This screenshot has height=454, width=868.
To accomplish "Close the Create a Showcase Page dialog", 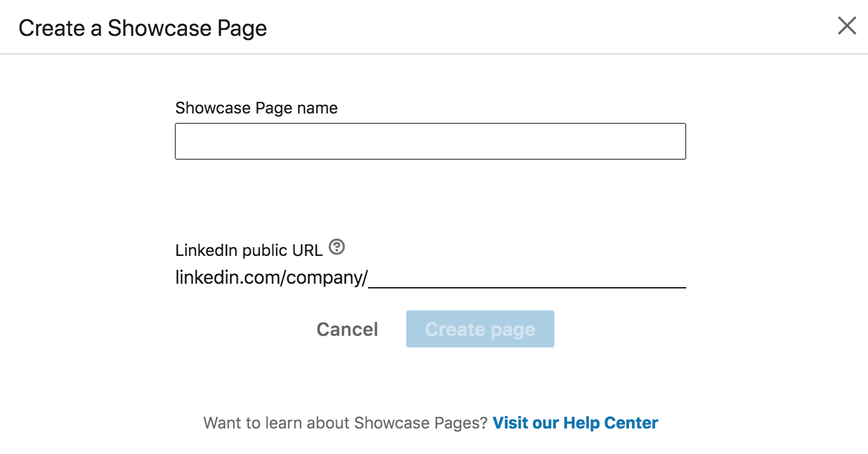I will click(x=847, y=26).
